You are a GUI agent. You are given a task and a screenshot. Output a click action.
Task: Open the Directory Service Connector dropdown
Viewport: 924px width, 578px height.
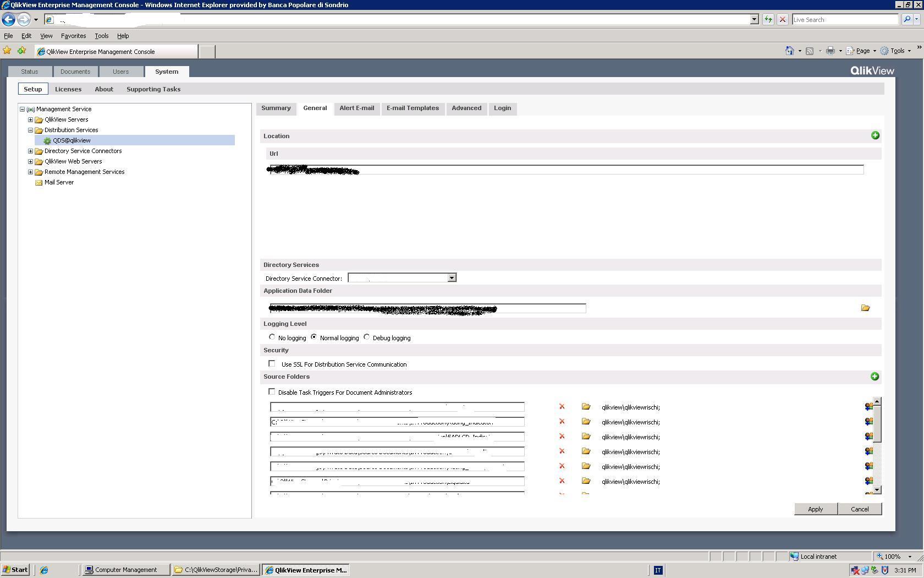tap(452, 278)
